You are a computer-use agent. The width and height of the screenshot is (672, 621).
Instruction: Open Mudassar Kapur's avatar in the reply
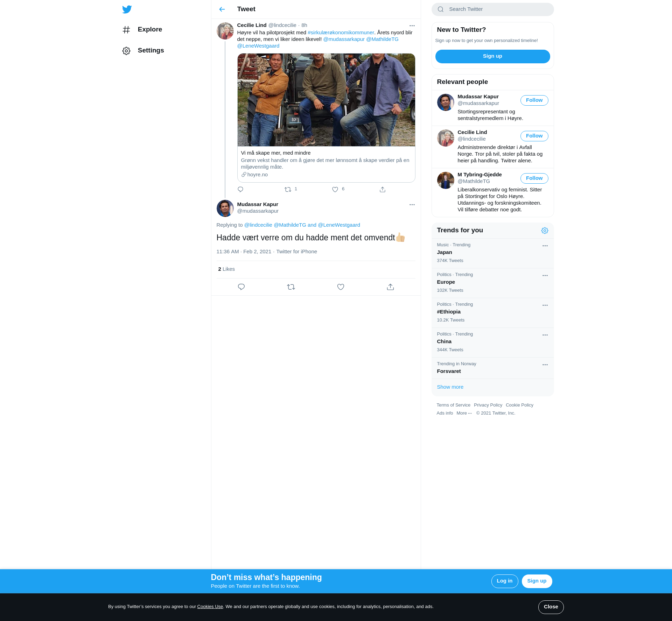pyautogui.click(x=225, y=209)
